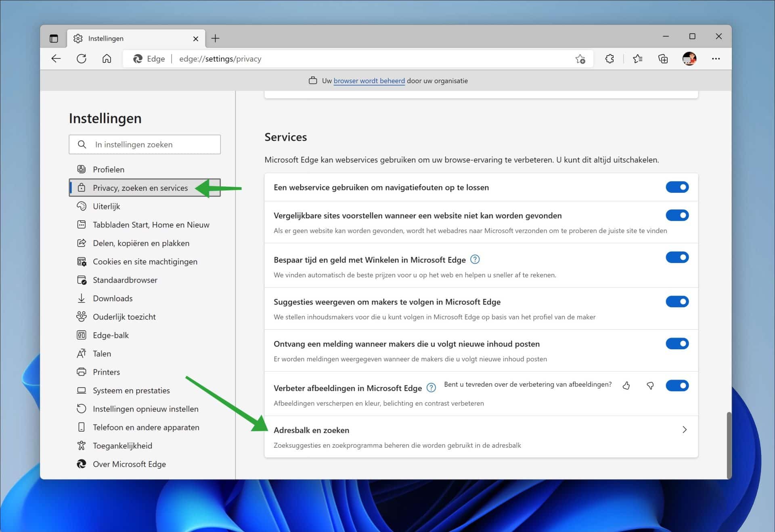This screenshot has height=532, width=775.
Task: Open Collections via the toolbar icon
Action: coord(663,58)
